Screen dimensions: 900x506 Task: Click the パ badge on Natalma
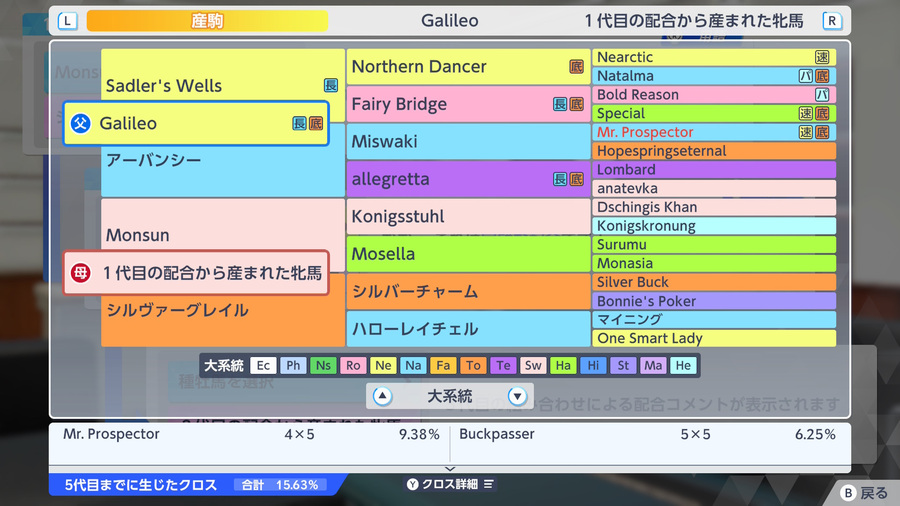pos(806,76)
